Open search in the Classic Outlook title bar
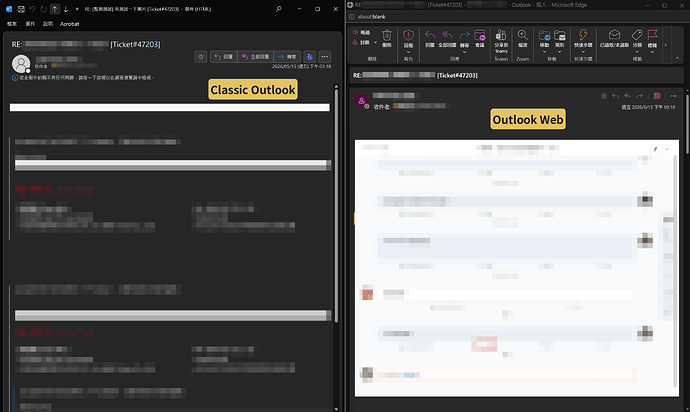Screen dimensions: 690x412 coord(279,9)
